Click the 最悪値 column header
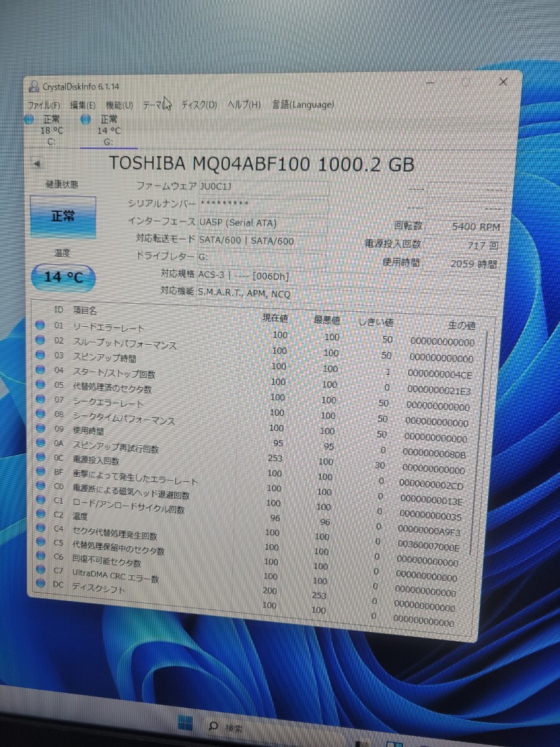This screenshot has height=747, width=560. coord(326,321)
